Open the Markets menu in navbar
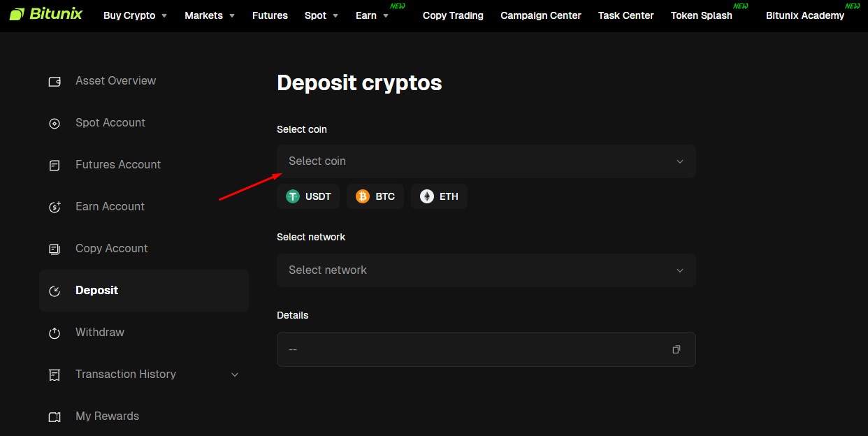This screenshot has width=868, height=436. click(209, 15)
